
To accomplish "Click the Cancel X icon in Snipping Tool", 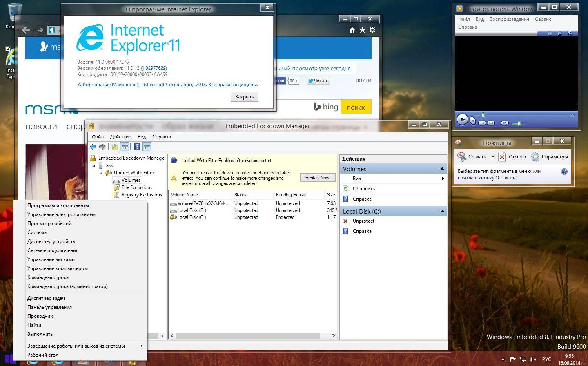I will click(x=502, y=157).
